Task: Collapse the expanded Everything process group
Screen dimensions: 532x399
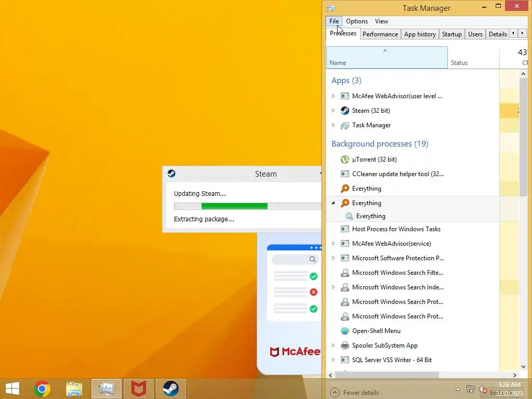Action: coord(333,203)
